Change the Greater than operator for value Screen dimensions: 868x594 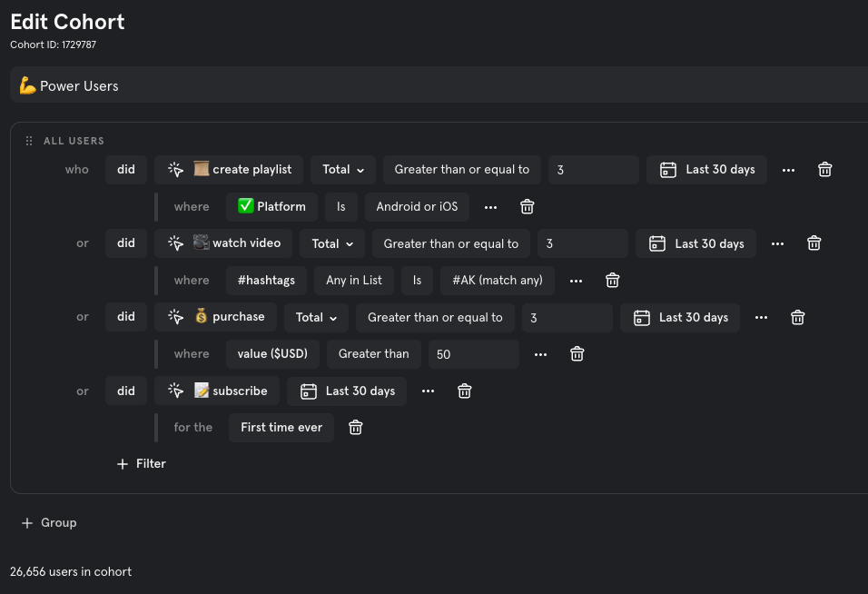point(374,353)
